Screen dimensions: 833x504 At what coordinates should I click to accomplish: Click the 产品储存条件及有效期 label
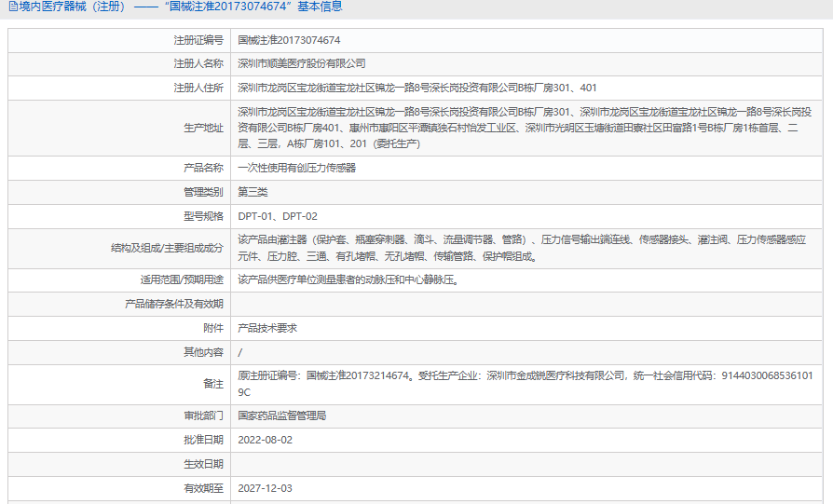173,305
